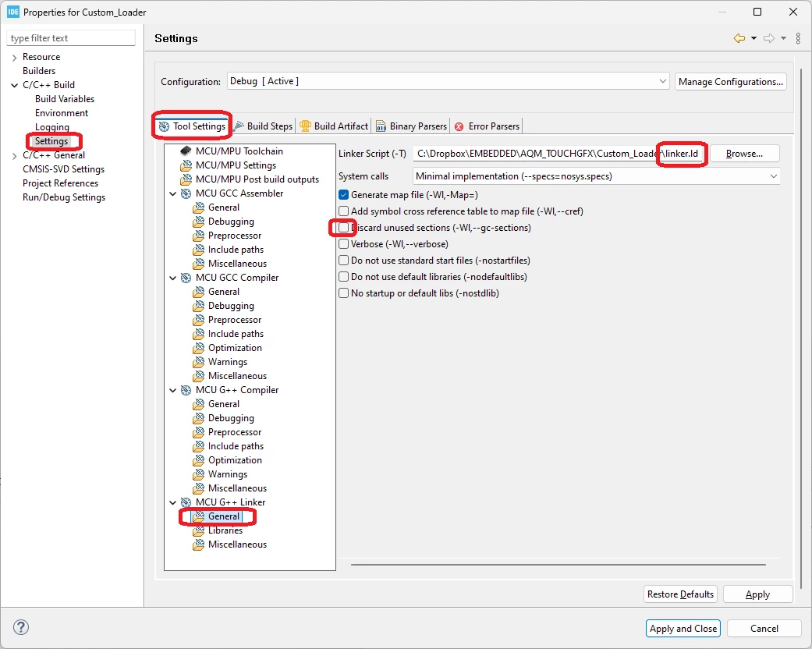Screen dimensions: 812x649
Task: Switch to the Build Artifact tab
Action: click(x=334, y=126)
